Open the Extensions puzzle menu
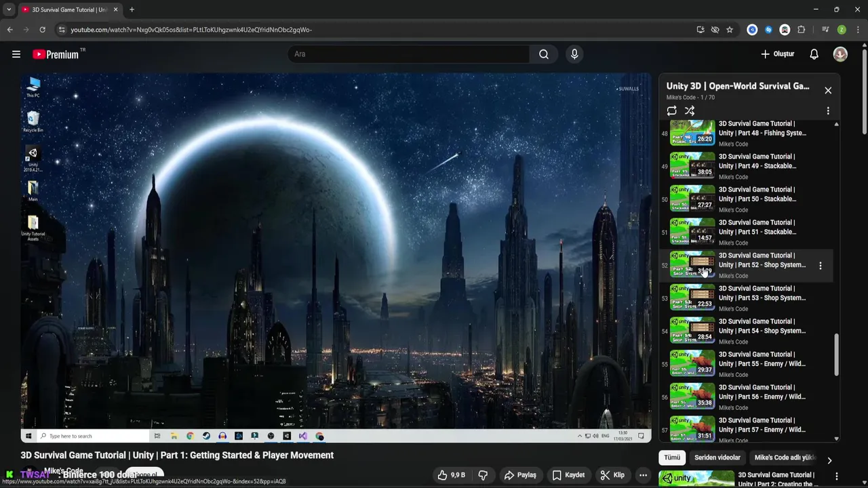This screenshot has width=868, height=488. 802,30
